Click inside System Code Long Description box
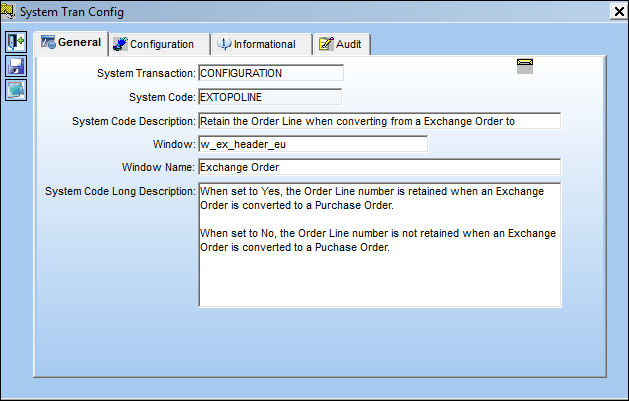Screen dimensions: 629x401 [379, 245]
